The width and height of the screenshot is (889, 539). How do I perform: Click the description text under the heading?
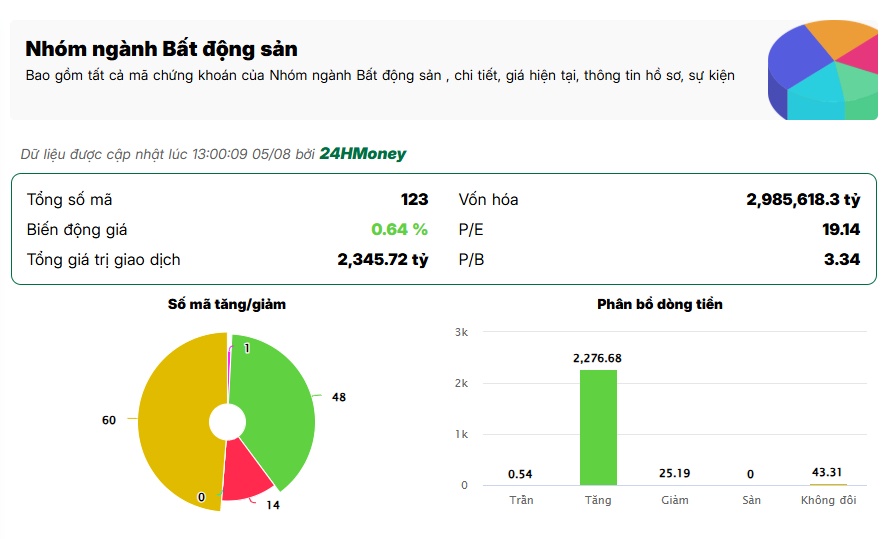click(x=380, y=75)
